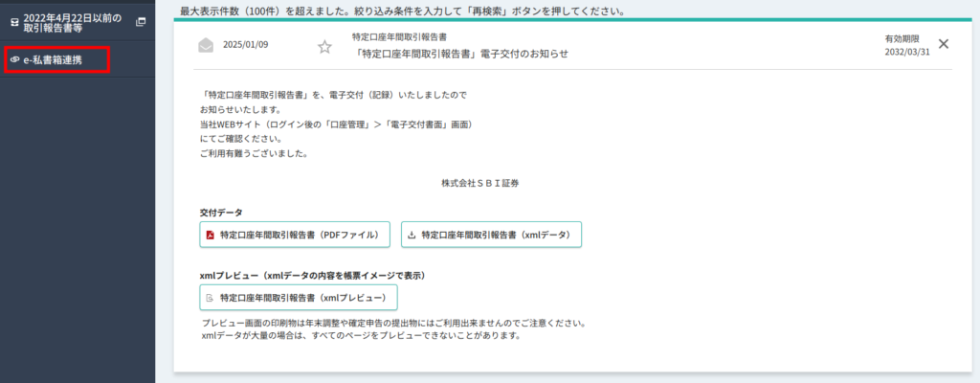
Task: Download 特定口座年間取引報告書（xmlデータ）
Action: point(491,235)
